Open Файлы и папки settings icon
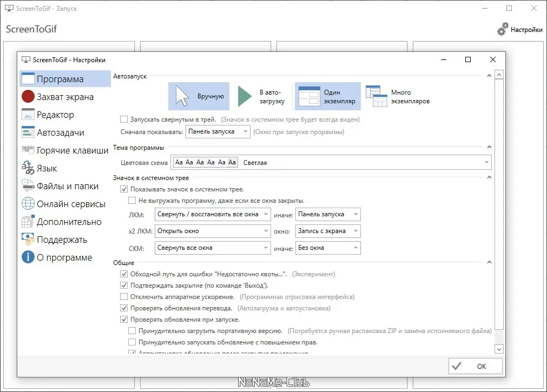Image resolution: width=547 pixels, height=392 pixels. click(x=29, y=185)
